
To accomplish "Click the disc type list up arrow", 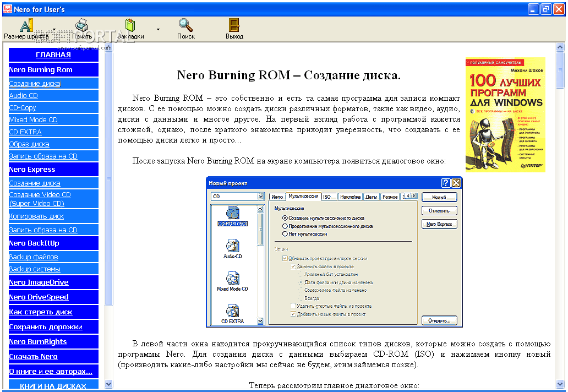I will (x=260, y=209).
